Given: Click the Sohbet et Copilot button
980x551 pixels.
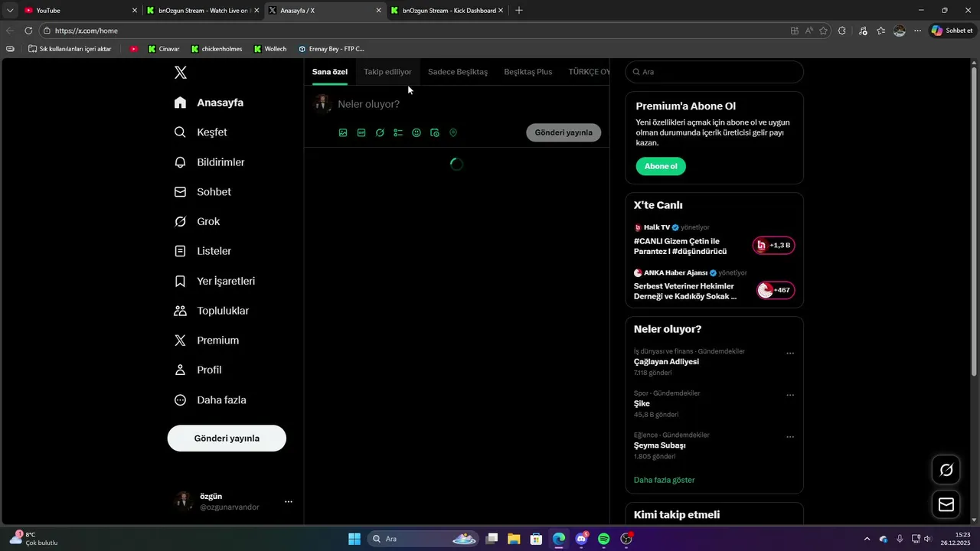Looking at the screenshot, I should point(951,31).
